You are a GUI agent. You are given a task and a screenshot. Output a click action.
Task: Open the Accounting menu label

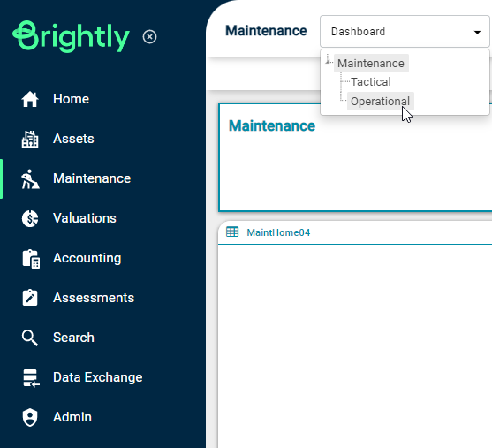coord(87,258)
